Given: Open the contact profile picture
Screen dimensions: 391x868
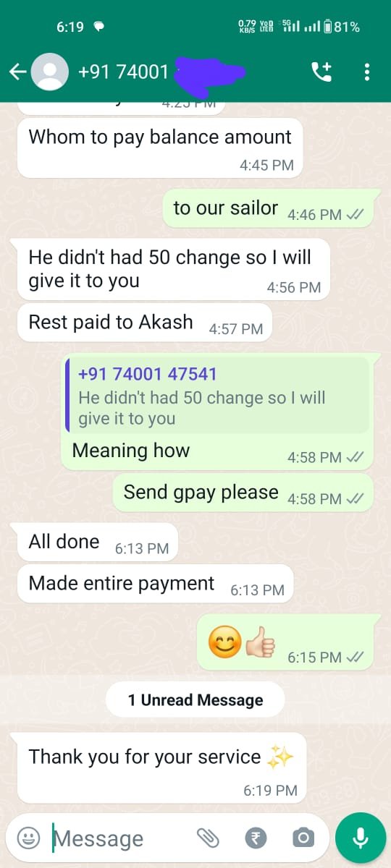Looking at the screenshot, I should [x=51, y=72].
